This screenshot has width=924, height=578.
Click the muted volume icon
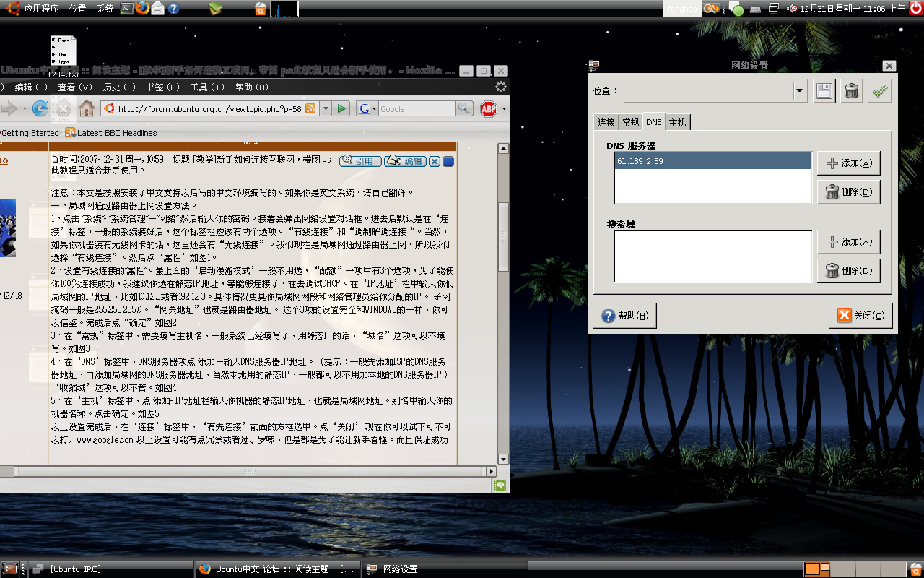pyautogui.click(x=793, y=9)
